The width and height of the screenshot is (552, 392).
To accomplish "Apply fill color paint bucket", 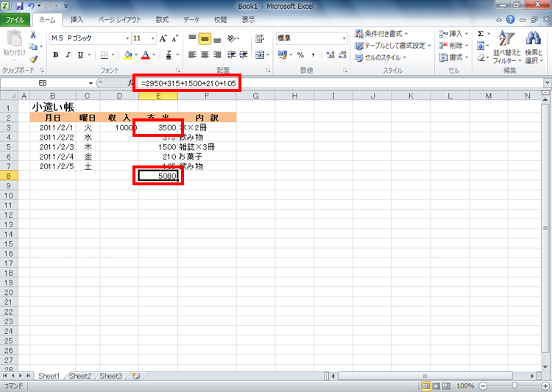I will 128,55.
